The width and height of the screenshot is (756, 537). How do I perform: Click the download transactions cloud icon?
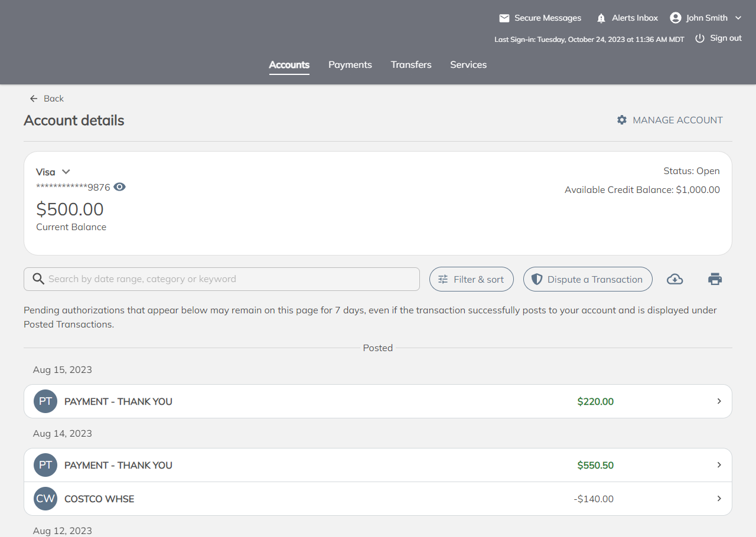[674, 279]
